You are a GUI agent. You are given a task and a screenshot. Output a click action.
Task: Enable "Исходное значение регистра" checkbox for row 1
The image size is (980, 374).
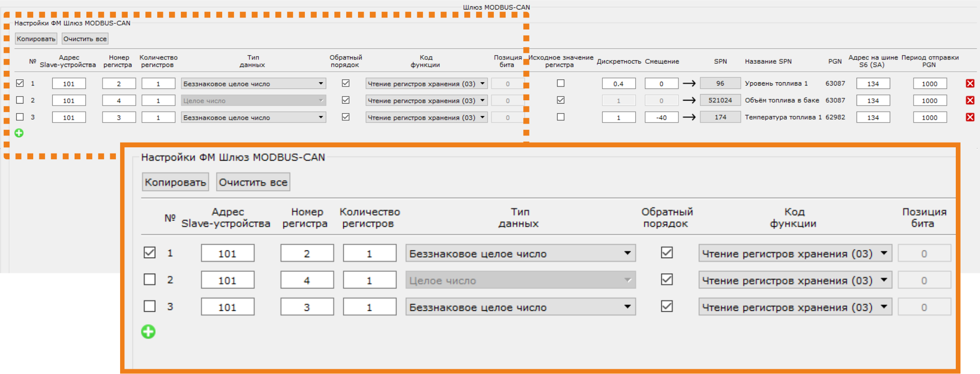[x=561, y=83]
